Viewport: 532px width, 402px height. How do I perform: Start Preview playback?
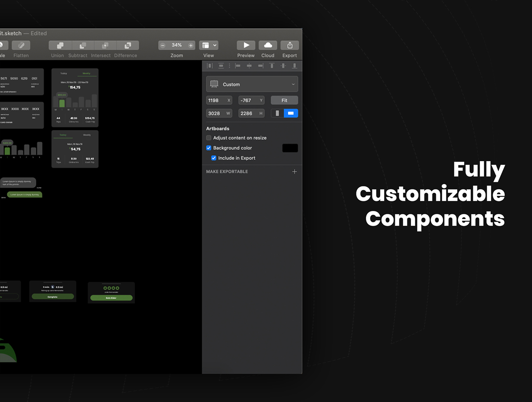click(x=246, y=45)
